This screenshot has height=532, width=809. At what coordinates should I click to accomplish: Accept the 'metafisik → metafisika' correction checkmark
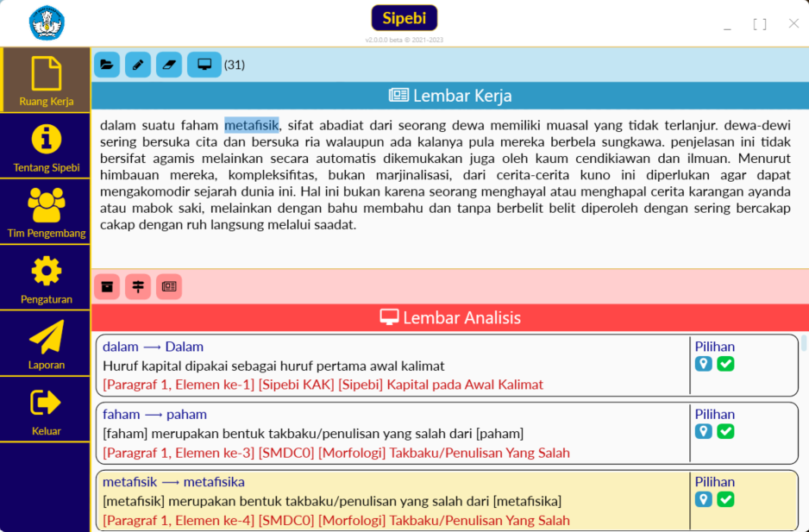tap(725, 499)
